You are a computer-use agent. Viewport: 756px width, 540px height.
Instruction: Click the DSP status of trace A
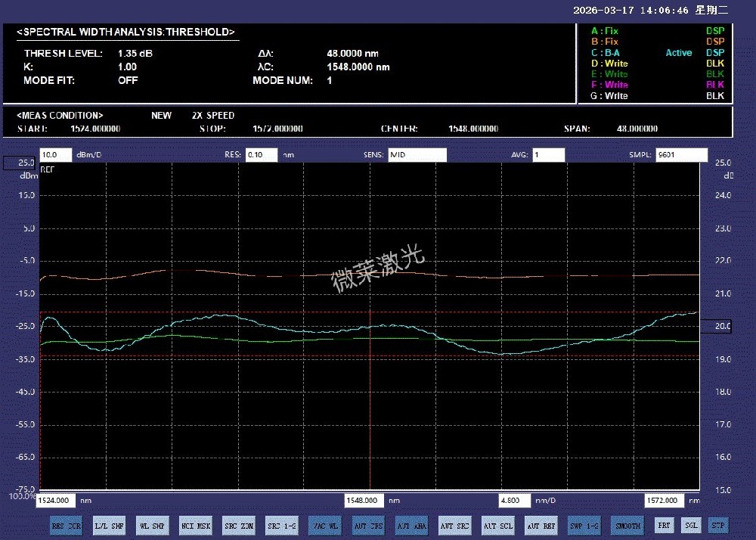(715, 30)
